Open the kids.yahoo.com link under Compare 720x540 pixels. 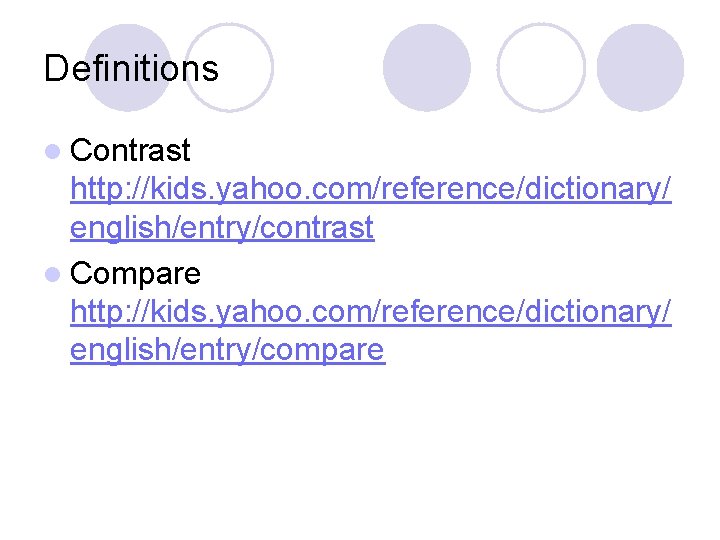(370, 311)
